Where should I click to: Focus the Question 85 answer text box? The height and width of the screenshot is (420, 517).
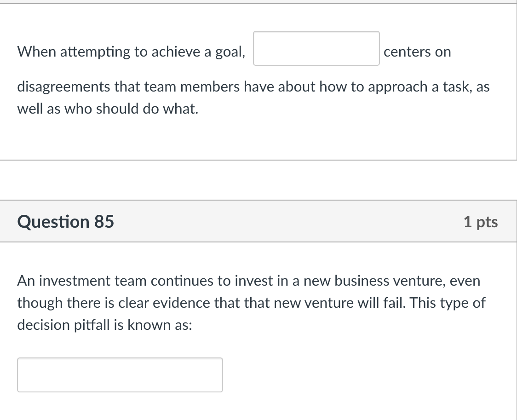coord(120,374)
